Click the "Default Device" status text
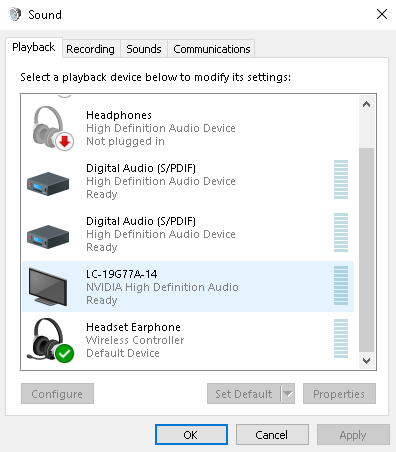Screen dimensions: 396x452 [x=123, y=353]
